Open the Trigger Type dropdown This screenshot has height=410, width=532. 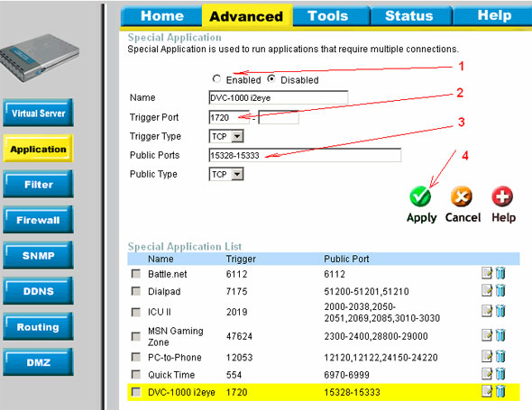coord(226,136)
